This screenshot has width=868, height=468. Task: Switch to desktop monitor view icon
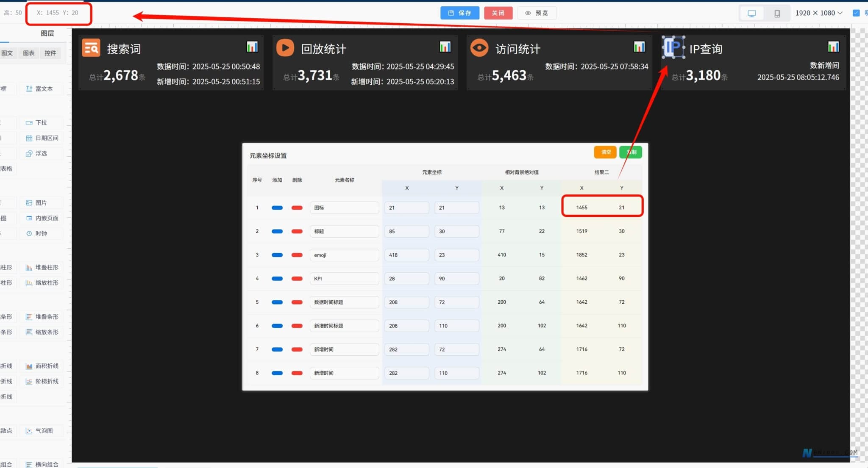[752, 13]
